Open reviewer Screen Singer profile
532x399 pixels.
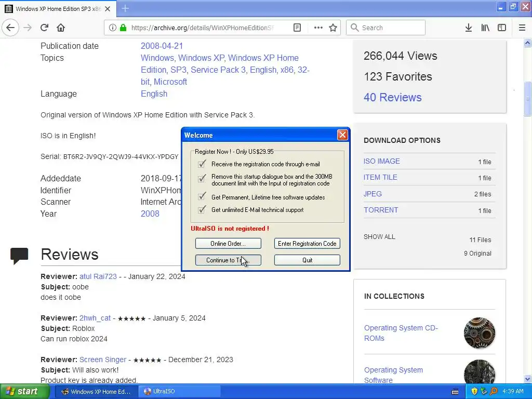(x=103, y=360)
